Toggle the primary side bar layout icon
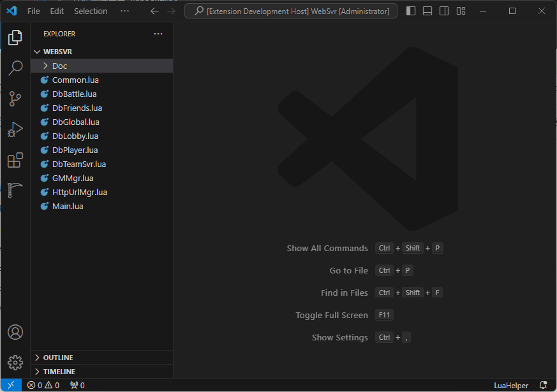The image size is (557, 392). (411, 11)
